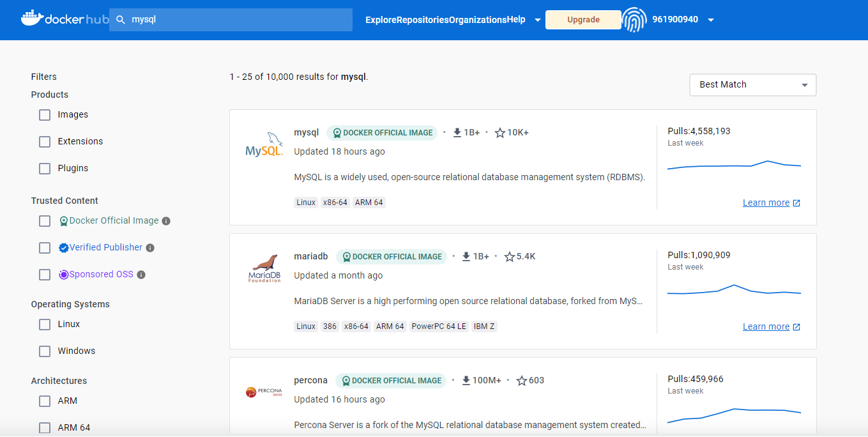Click 'Updated a month ago' text

point(339,276)
